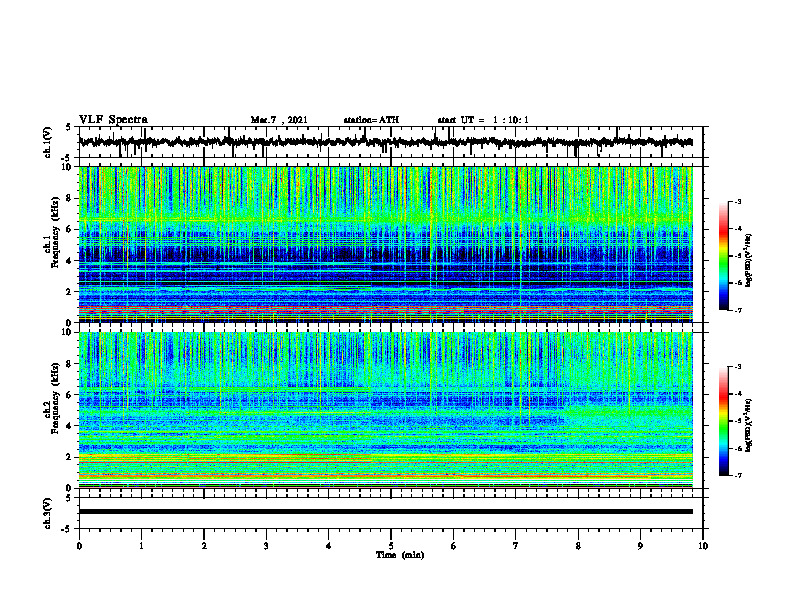Image resolution: width=792 pixels, height=612 pixels.
Task: Click the log(PSD) label beside ch.2 colorbar
Action: (x=749, y=426)
